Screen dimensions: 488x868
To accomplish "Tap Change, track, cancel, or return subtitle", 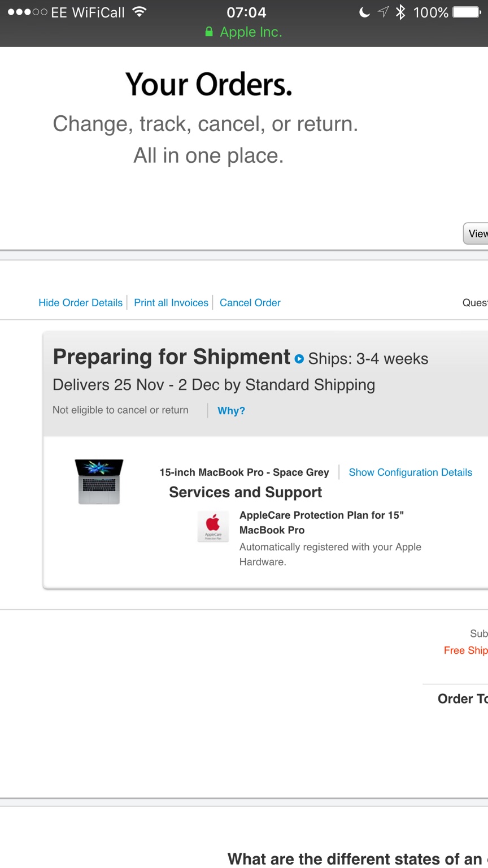I will tap(206, 124).
